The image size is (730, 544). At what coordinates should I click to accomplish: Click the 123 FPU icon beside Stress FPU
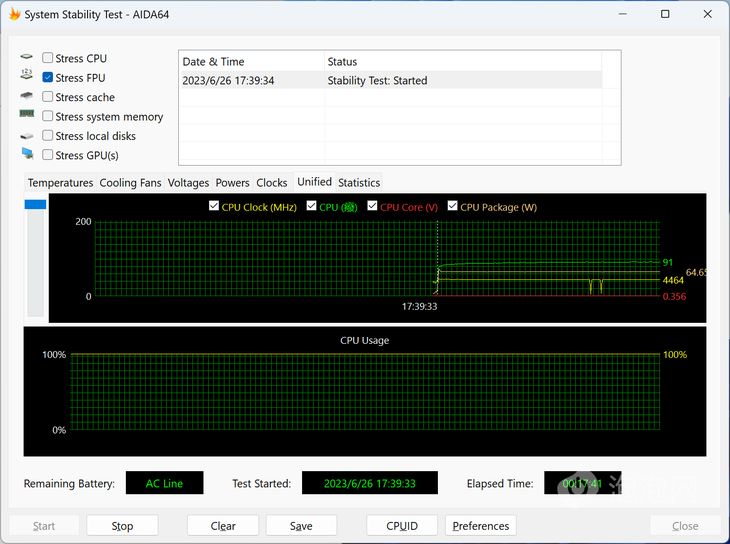coord(27,74)
